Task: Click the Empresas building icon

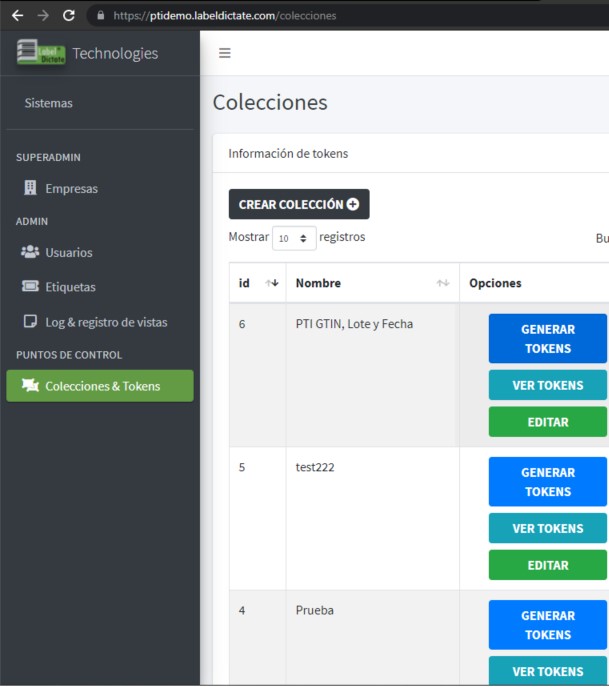Action: [x=30, y=188]
